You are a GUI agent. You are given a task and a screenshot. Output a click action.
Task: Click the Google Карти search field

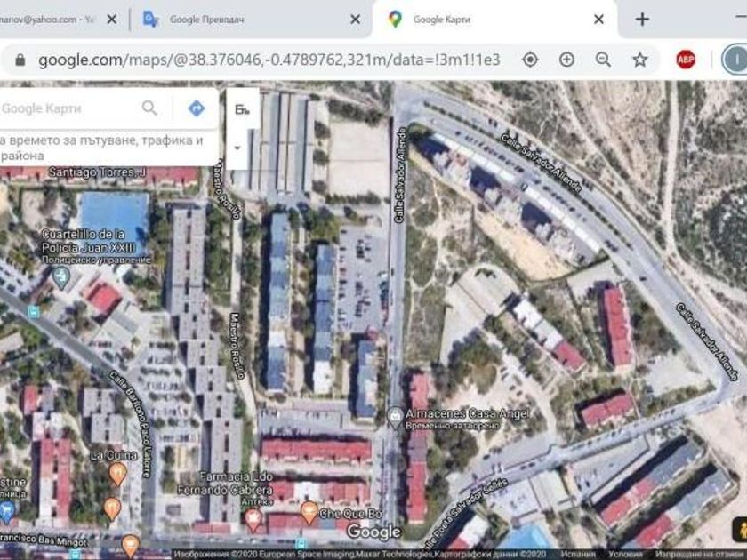(x=67, y=108)
